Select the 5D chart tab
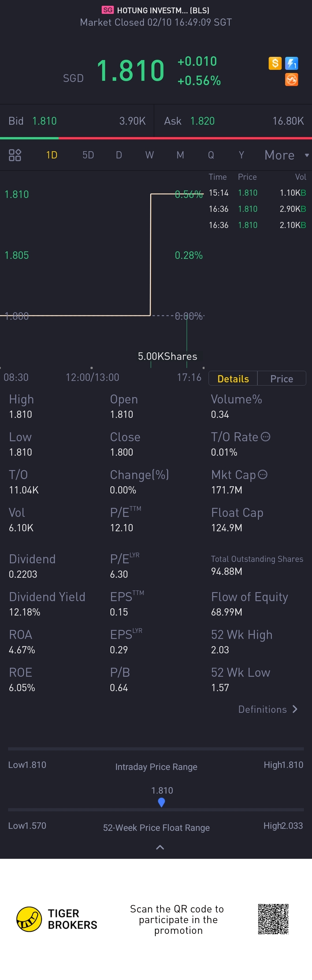Image resolution: width=312 pixels, height=980 pixels. pos(88,155)
